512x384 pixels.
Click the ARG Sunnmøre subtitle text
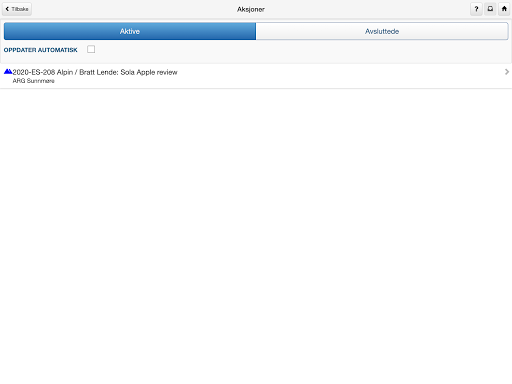coord(33,81)
